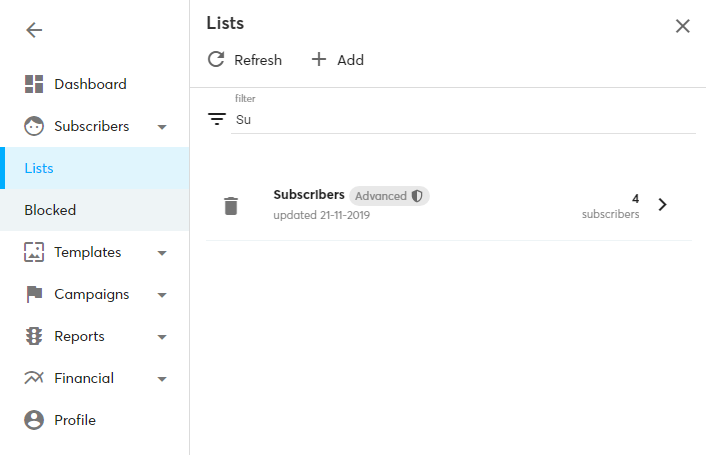
Task: Select Lists in the sidebar
Action: [x=39, y=168]
